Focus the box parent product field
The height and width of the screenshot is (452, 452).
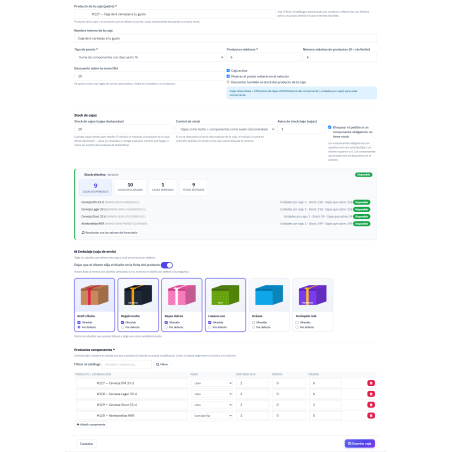pyautogui.click(x=175, y=14)
